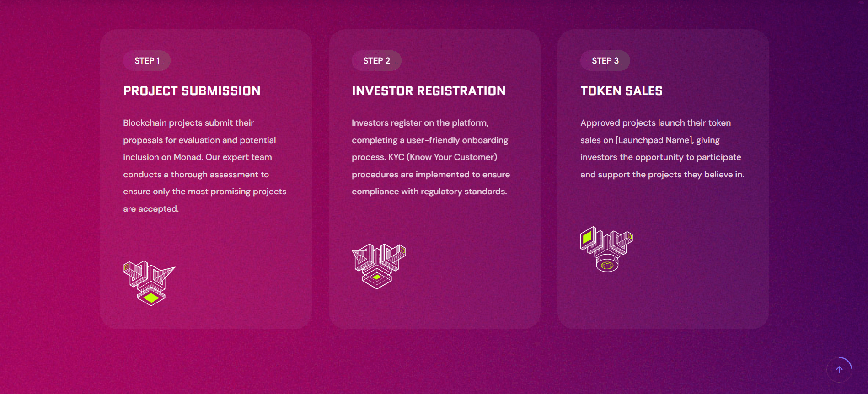Click the Project Submission isometric illustration icon
The height and width of the screenshot is (394, 868).
[x=149, y=283]
